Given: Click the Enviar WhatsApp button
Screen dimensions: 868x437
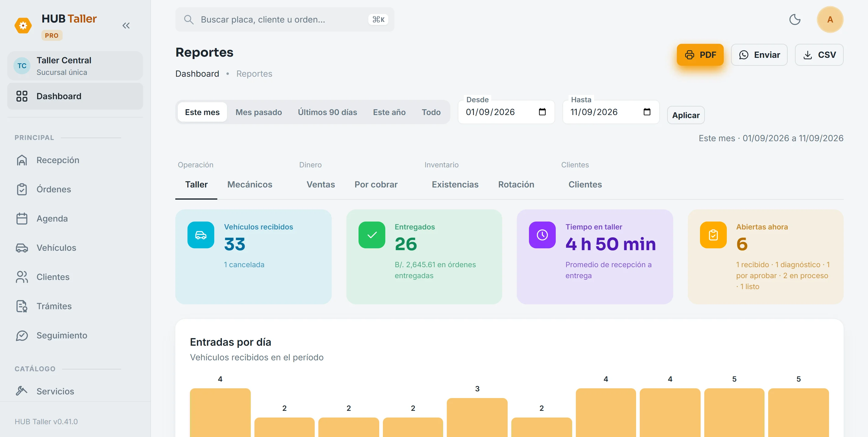Looking at the screenshot, I should pos(759,54).
